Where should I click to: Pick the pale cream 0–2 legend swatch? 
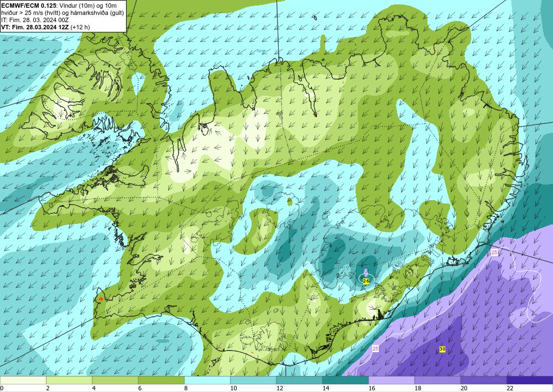(x=23, y=380)
